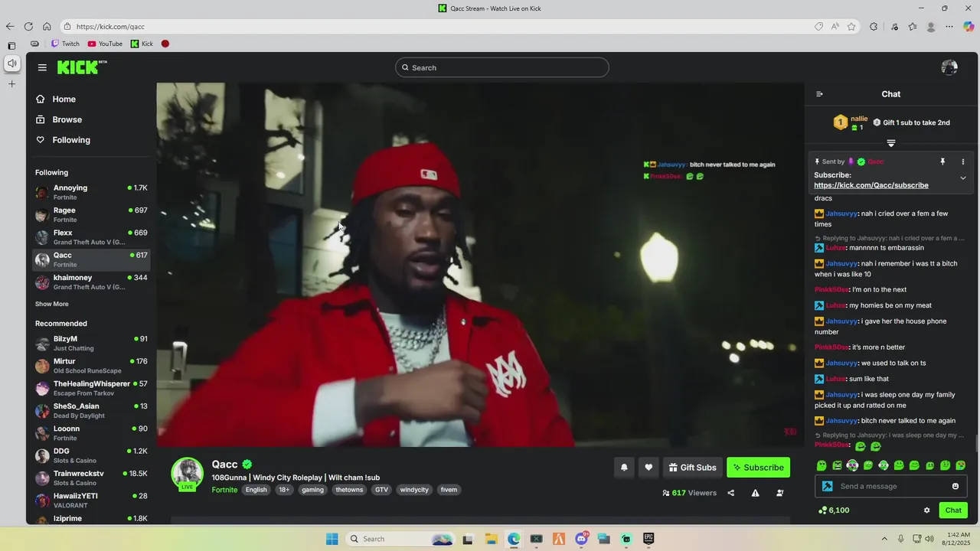The width and height of the screenshot is (980, 551).
Task: Insert the last crying green emote
Action: click(961, 465)
